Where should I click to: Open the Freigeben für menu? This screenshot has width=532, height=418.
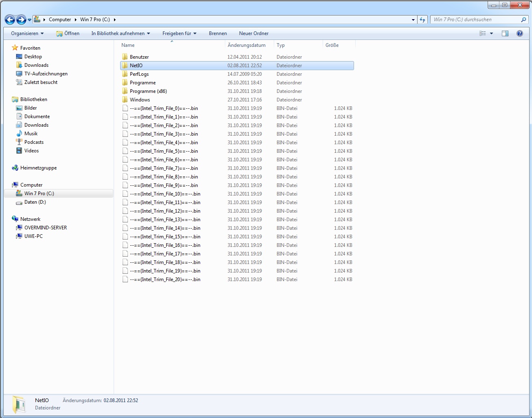179,33
